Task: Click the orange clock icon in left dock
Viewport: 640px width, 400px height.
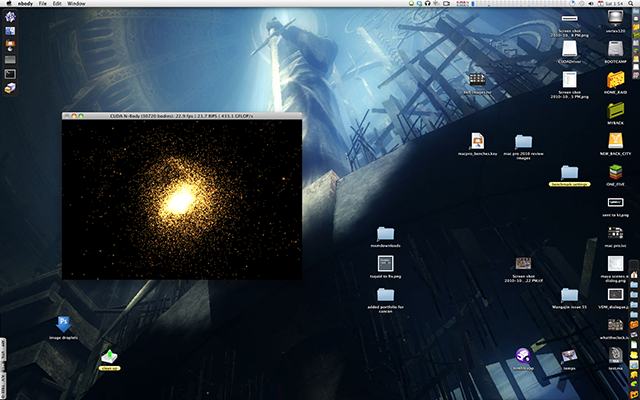Action: click(x=10, y=45)
